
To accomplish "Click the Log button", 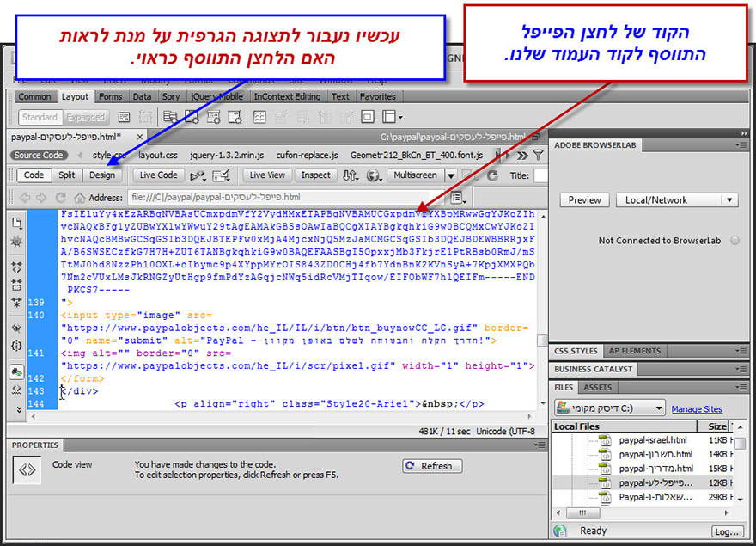I will click(727, 531).
